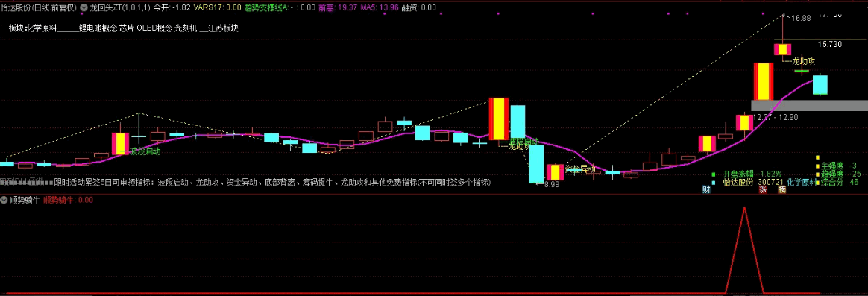Screen dimensions: 868x296
Task: Click the 12.37 - 12.90 gap range label
Action: point(776,117)
